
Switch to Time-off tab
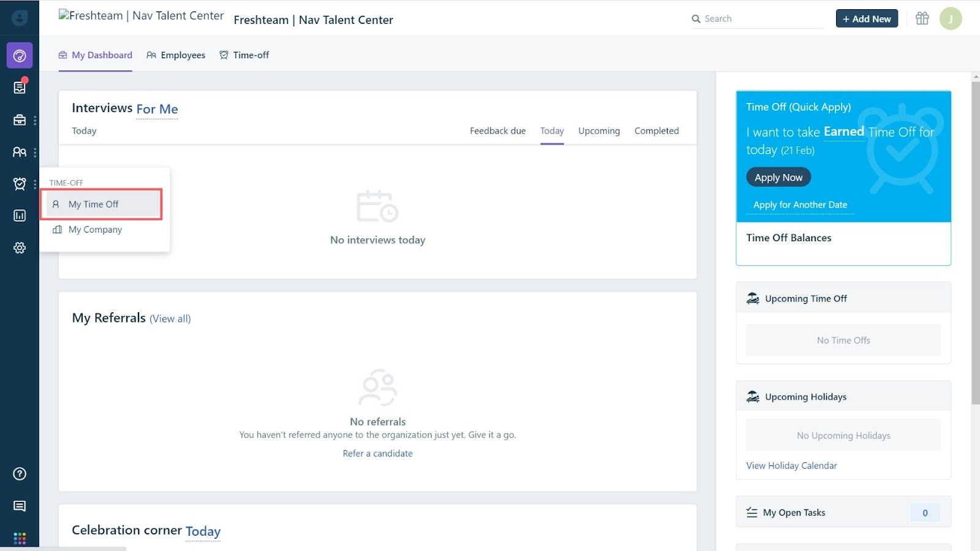pos(244,55)
